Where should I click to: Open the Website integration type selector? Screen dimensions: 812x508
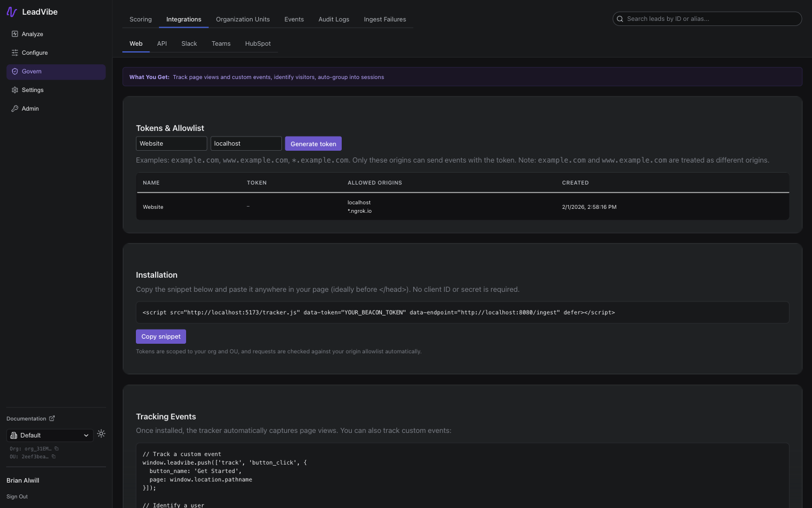click(x=171, y=143)
